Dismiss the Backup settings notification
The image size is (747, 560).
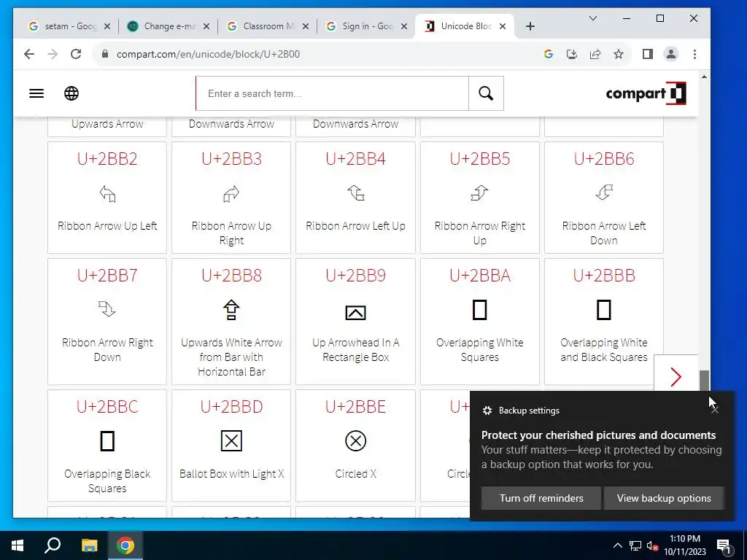point(715,410)
